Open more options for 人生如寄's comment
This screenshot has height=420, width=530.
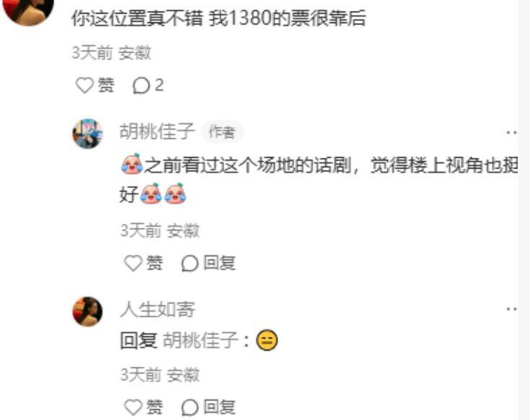click(512, 308)
